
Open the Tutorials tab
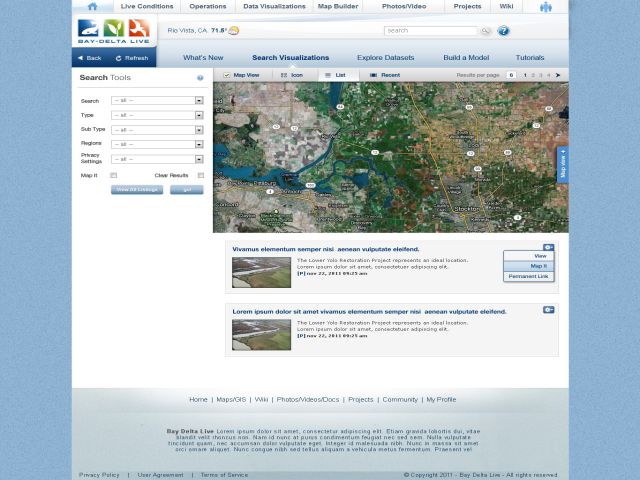point(530,58)
